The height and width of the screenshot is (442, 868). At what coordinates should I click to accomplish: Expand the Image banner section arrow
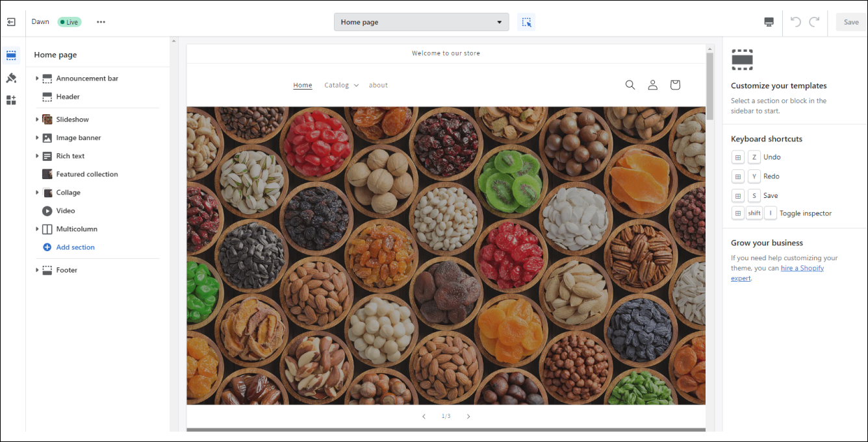tap(37, 138)
